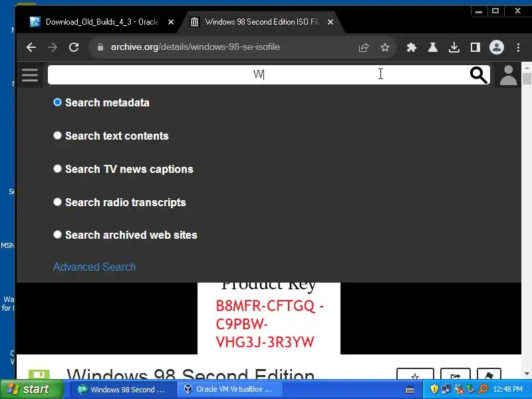Toggle the side panel icon
Screen dimensions: 532x399
[475, 47]
